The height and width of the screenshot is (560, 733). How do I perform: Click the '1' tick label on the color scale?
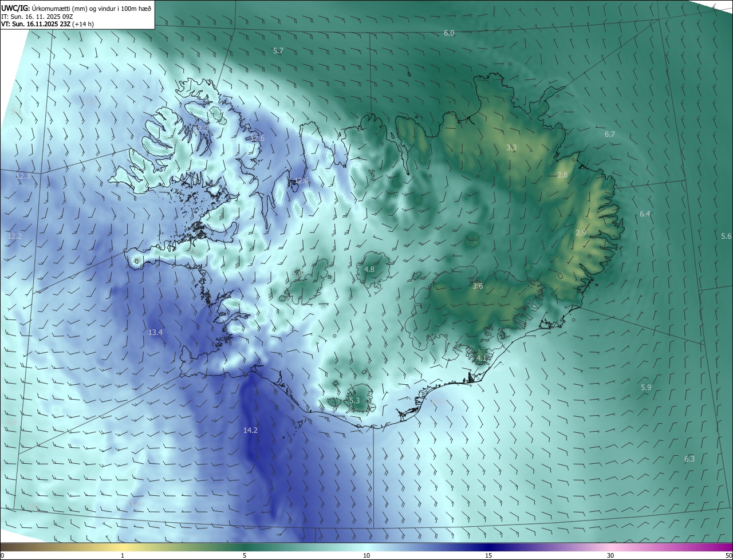[123, 555]
